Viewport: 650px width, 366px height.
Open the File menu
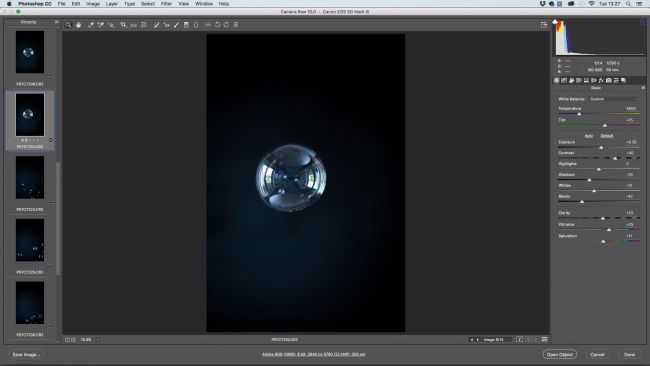point(62,4)
